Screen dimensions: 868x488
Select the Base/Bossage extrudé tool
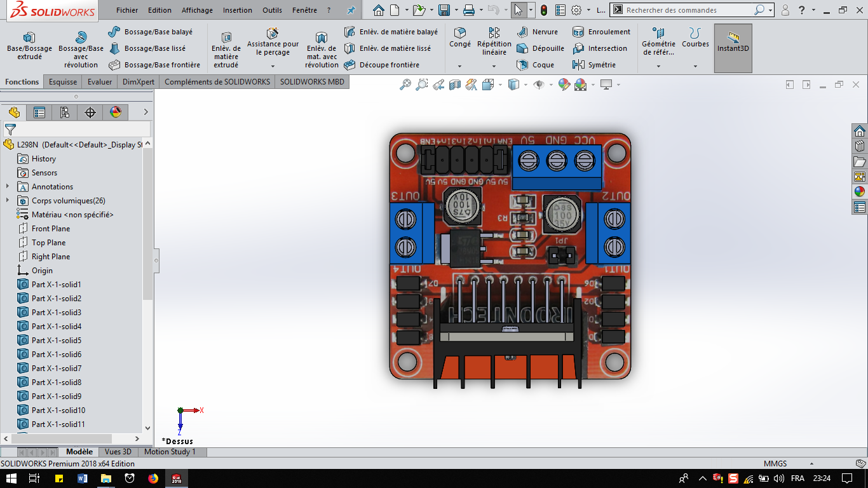[29, 46]
